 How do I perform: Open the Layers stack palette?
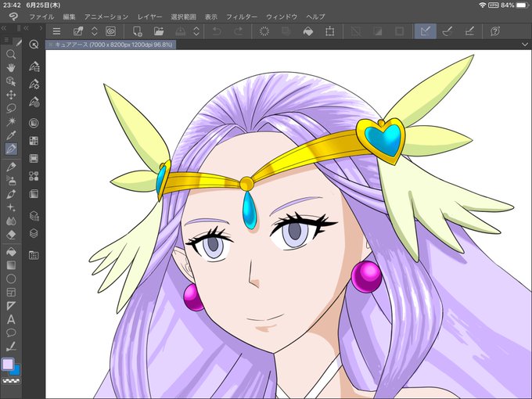tap(34, 233)
